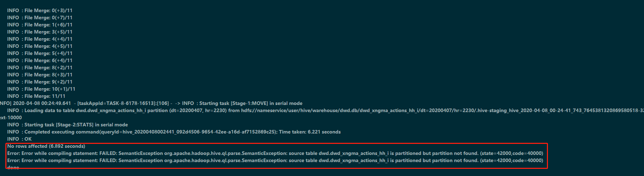Select the 'File Merge: 3(+5)/11' line
The height and width of the screenshot is (176, 644).
(x=40, y=32)
